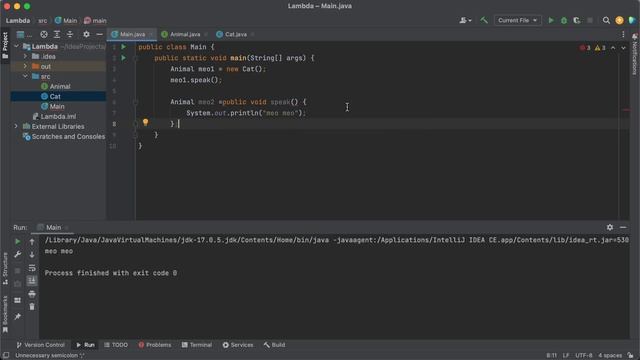Expand External Libraries node
This screenshot has height=360, width=640.
[16, 127]
